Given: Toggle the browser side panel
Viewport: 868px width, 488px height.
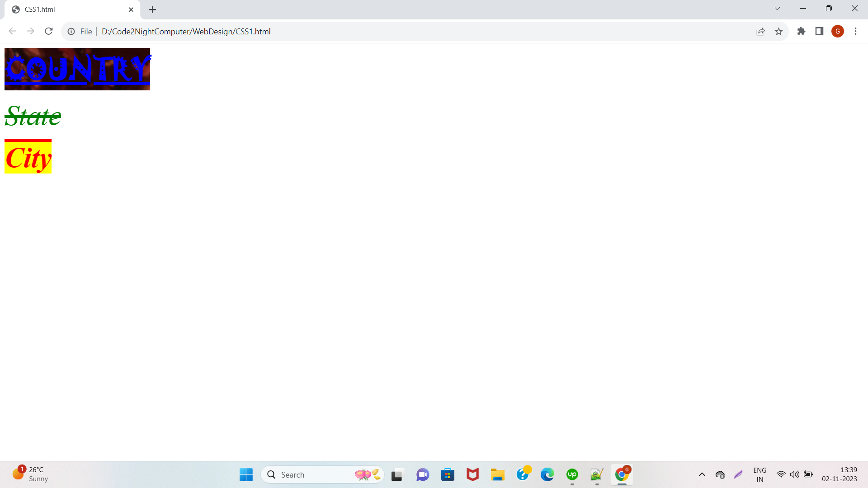Looking at the screenshot, I should click(819, 31).
